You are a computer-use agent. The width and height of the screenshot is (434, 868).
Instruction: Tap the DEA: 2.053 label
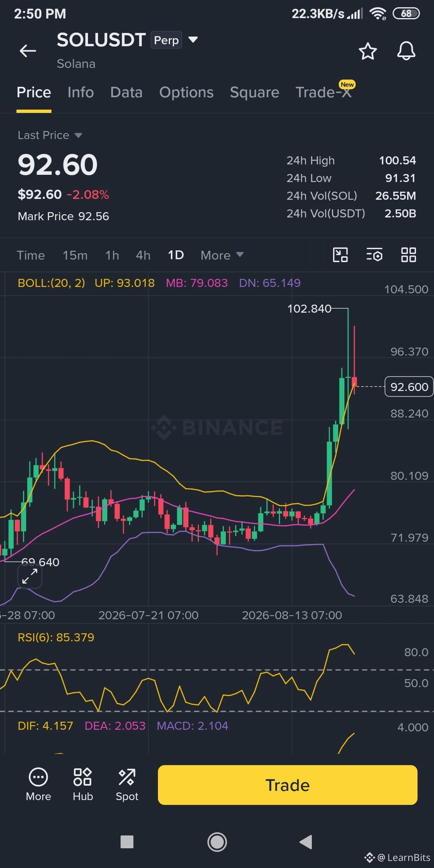coord(115,726)
